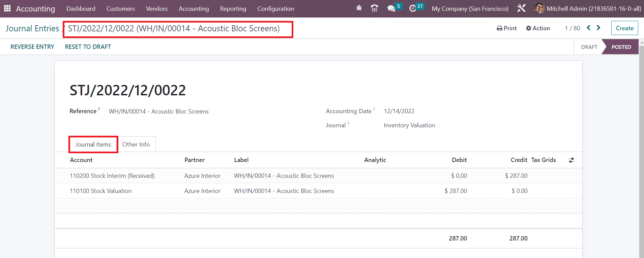Open the Print dropdown menu

pos(506,28)
